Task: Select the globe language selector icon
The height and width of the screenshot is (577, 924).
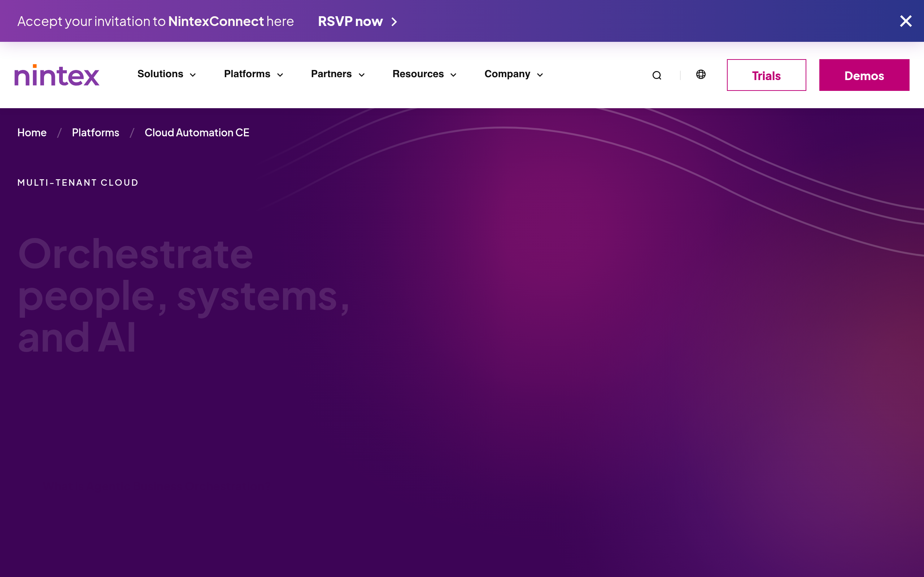Action: click(x=700, y=74)
